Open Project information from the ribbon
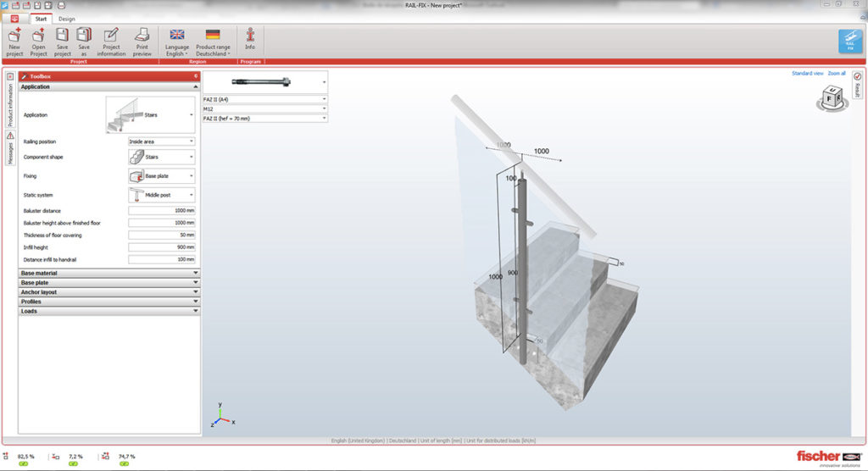This screenshot has height=471, width=868. 111,42
